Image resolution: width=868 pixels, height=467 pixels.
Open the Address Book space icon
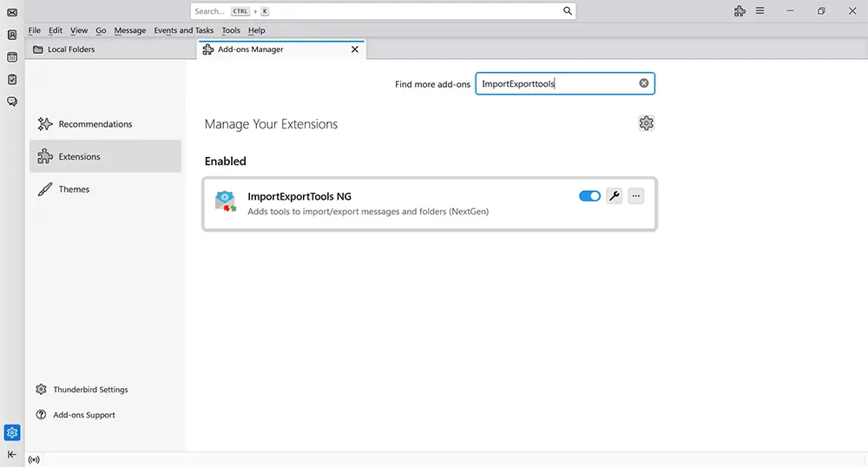(12, 35)
